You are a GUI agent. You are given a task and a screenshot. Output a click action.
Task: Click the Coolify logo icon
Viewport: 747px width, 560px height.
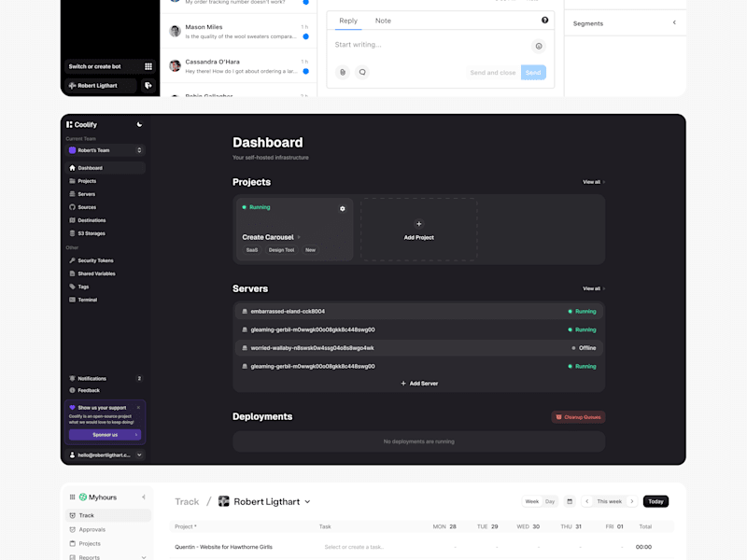point(69,124)
